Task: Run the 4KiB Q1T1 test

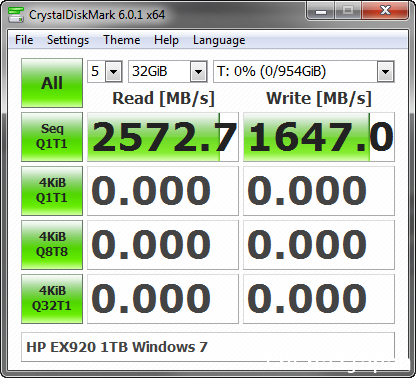Action: pos(52,191)
